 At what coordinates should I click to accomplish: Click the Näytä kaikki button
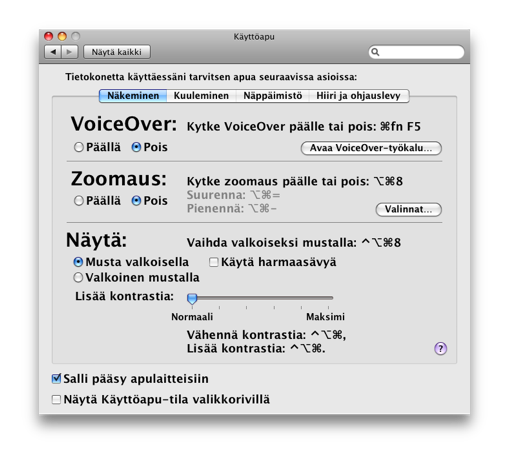click(117, 52)
